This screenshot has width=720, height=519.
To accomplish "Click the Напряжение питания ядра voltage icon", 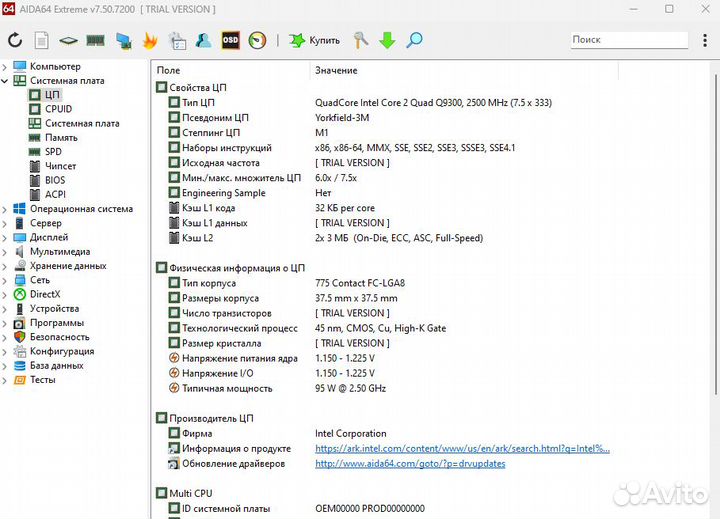I will pyautogui.click(x=174, y=358).
